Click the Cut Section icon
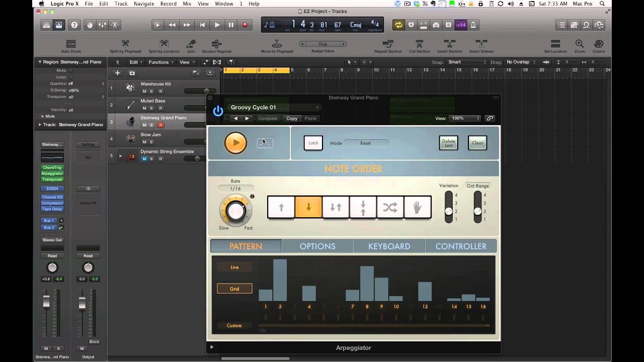The width and height of the screenshot is (644, 362). [x=419, y=44]
